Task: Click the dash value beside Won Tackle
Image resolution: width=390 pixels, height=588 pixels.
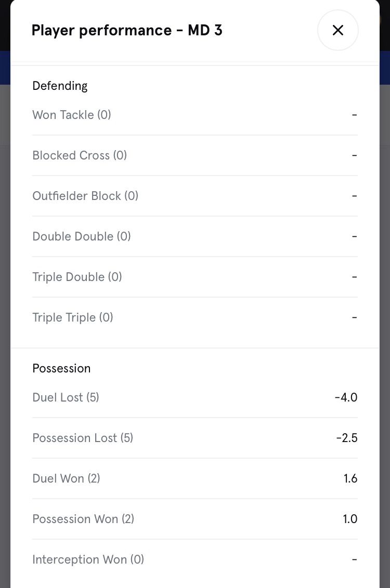Action: click(x=354, y=115)
